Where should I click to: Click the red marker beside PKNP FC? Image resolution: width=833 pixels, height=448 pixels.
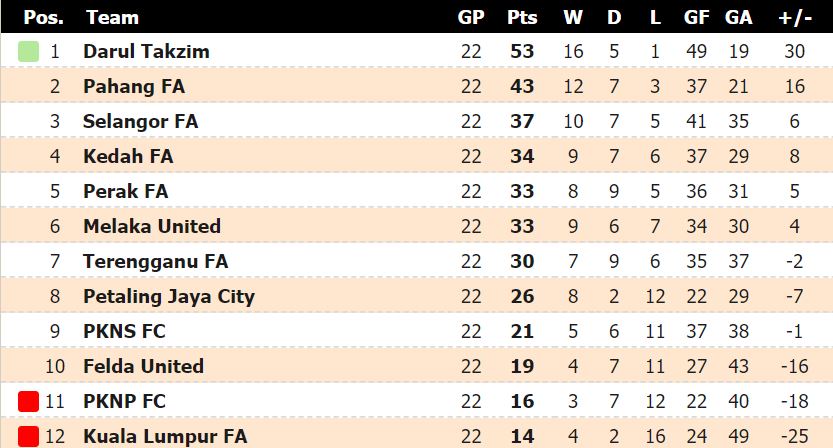(28, 402)
